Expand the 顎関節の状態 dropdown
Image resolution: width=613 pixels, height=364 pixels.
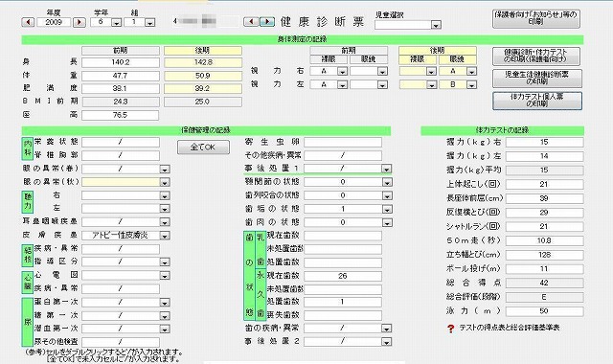coord(387,182)
